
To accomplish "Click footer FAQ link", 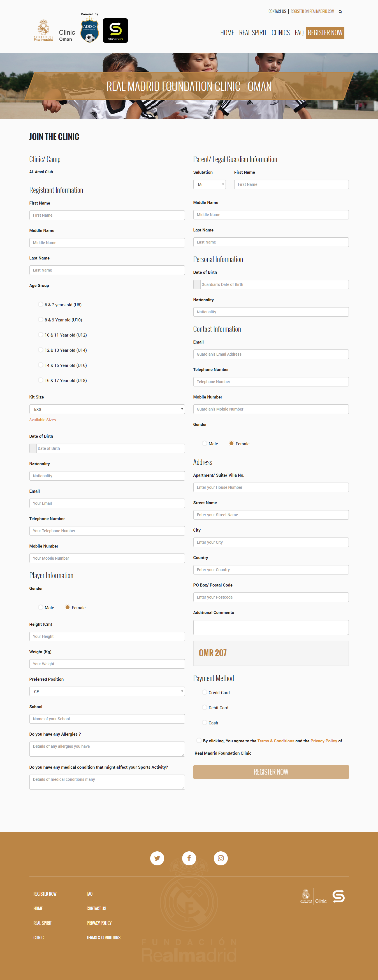I will (89, 894).
